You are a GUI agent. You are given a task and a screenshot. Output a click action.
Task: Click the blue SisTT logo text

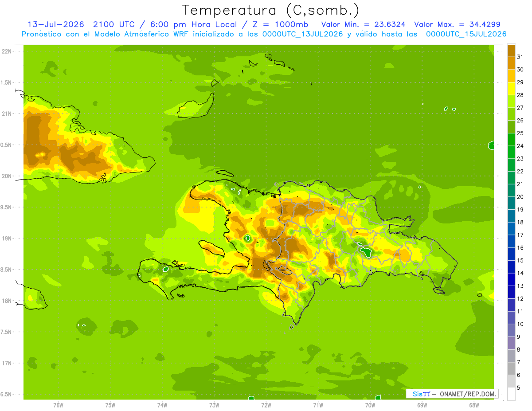click(421, 394)
